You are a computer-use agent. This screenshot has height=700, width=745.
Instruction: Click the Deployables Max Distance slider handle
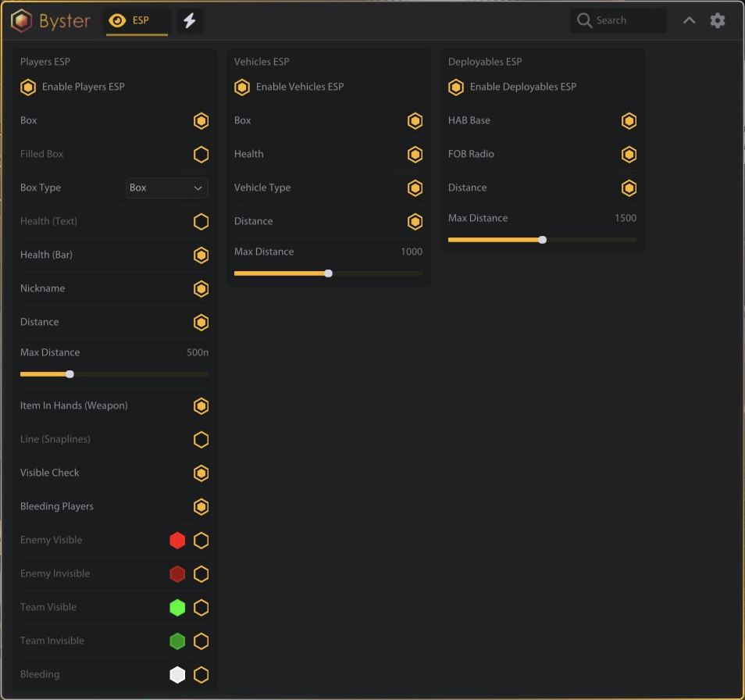(x=542, y=240)
